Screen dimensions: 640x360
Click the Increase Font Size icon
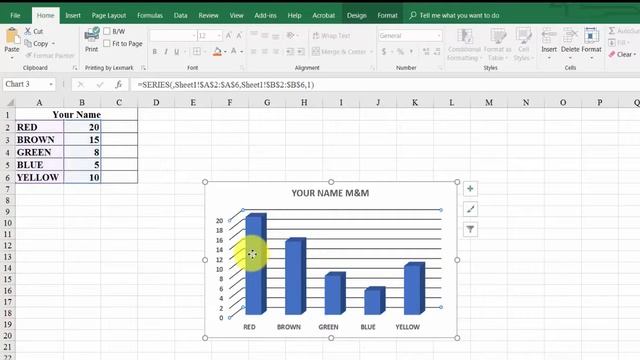click(x=229, y=36)
